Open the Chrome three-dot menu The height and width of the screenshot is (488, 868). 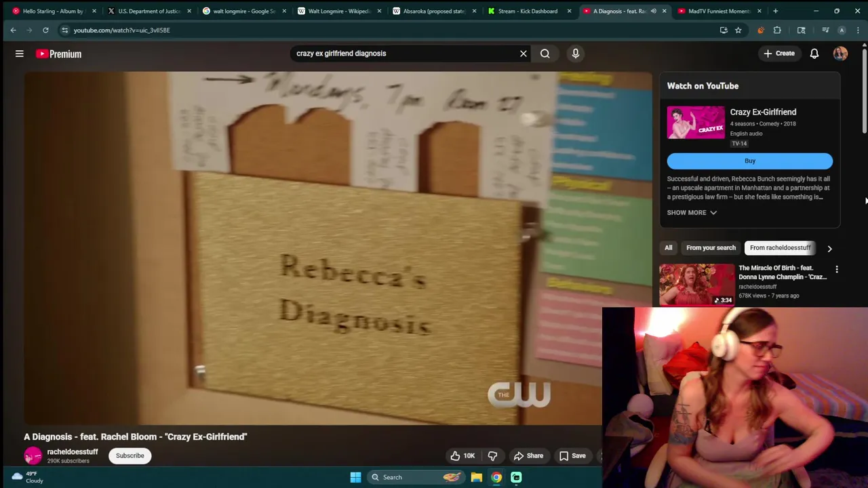click(858, 30)
